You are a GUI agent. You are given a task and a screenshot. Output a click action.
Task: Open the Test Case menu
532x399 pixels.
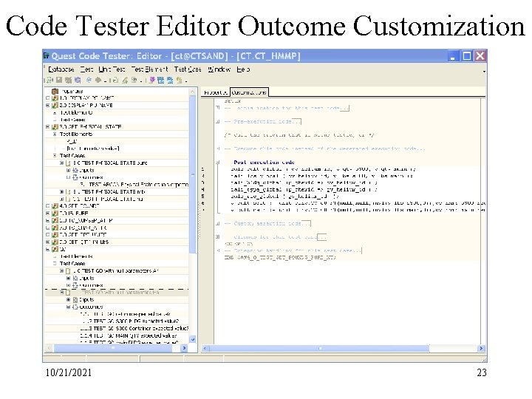pyautogui.click(x=188, y=69)
